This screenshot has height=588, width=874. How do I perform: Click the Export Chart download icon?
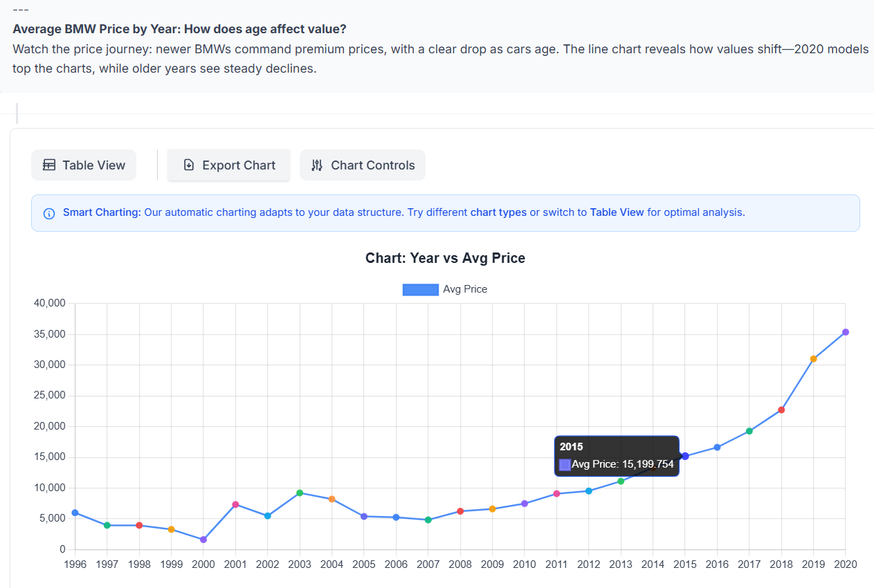[189, 165]
